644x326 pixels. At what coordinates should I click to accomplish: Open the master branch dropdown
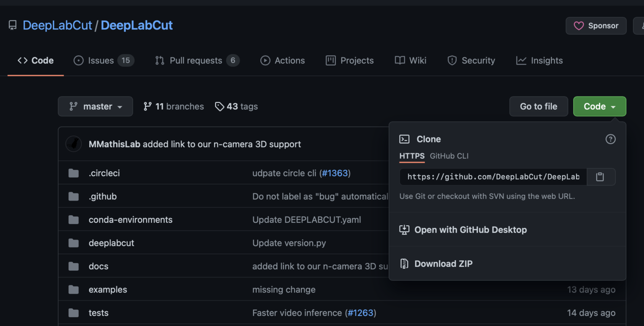coord(95,106)
